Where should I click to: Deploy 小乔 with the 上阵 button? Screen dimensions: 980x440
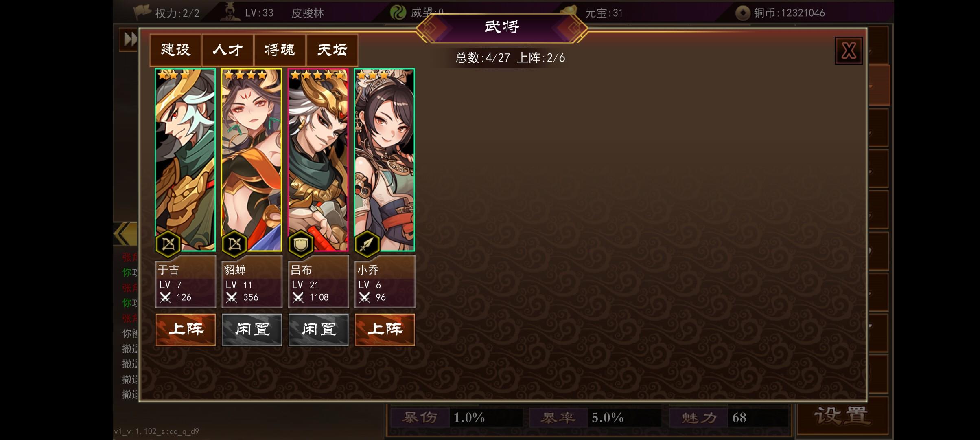click(385, 330)
